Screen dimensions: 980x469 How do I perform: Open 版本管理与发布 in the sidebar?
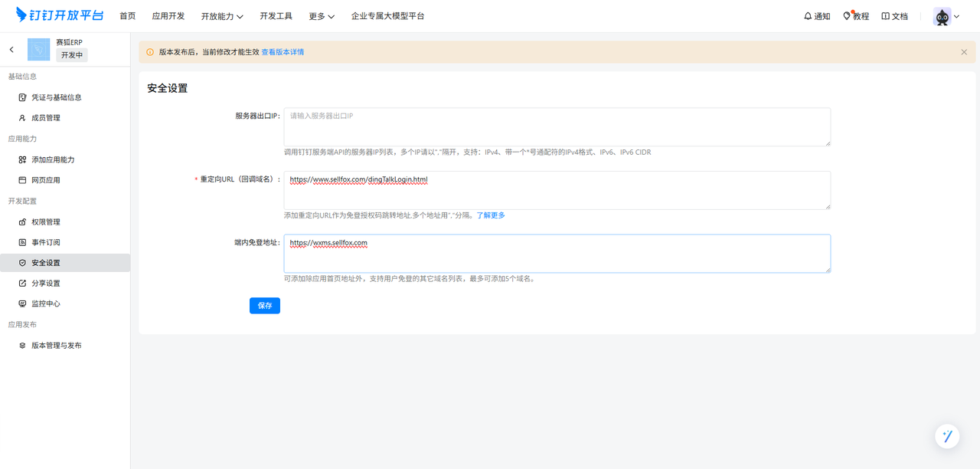(56, 346)
